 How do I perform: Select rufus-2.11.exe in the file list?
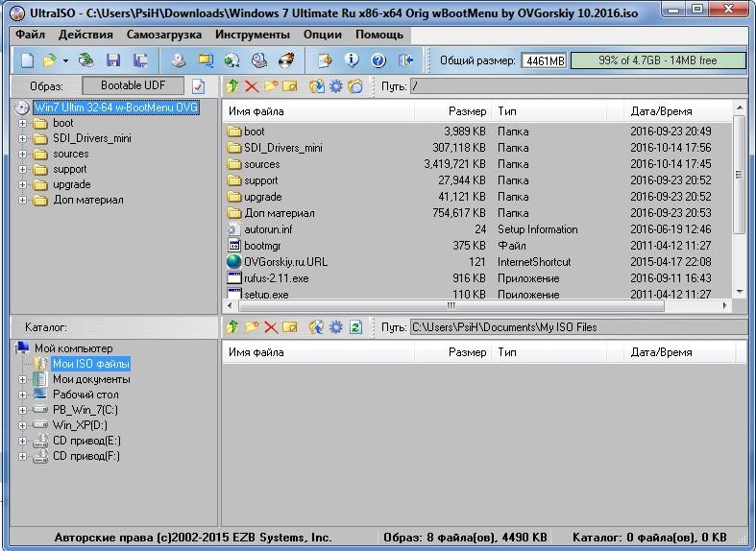point(276,278)
